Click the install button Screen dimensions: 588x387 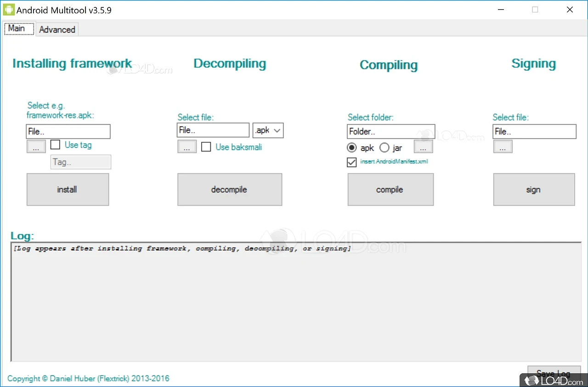point(68,189)
